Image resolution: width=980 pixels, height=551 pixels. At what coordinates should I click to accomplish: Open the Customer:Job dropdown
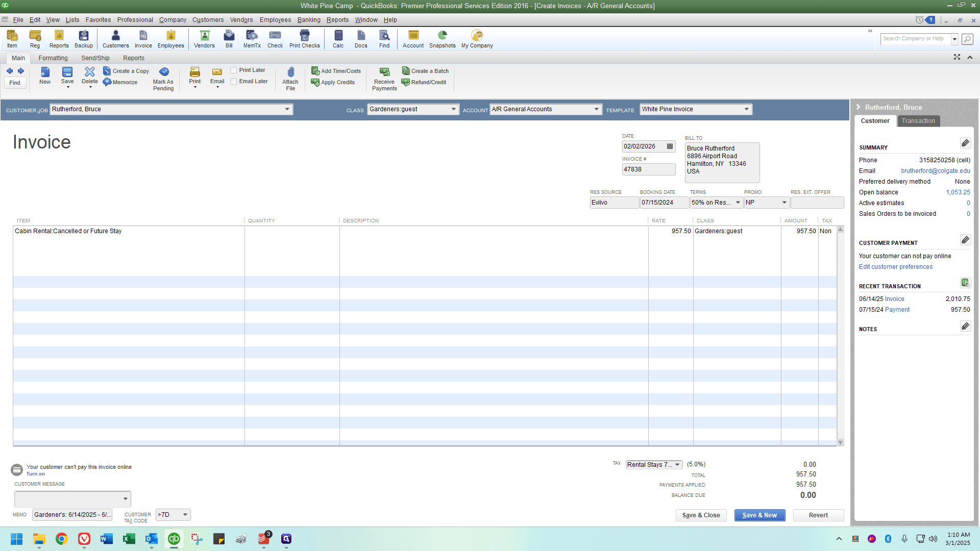tap(287, 109)
